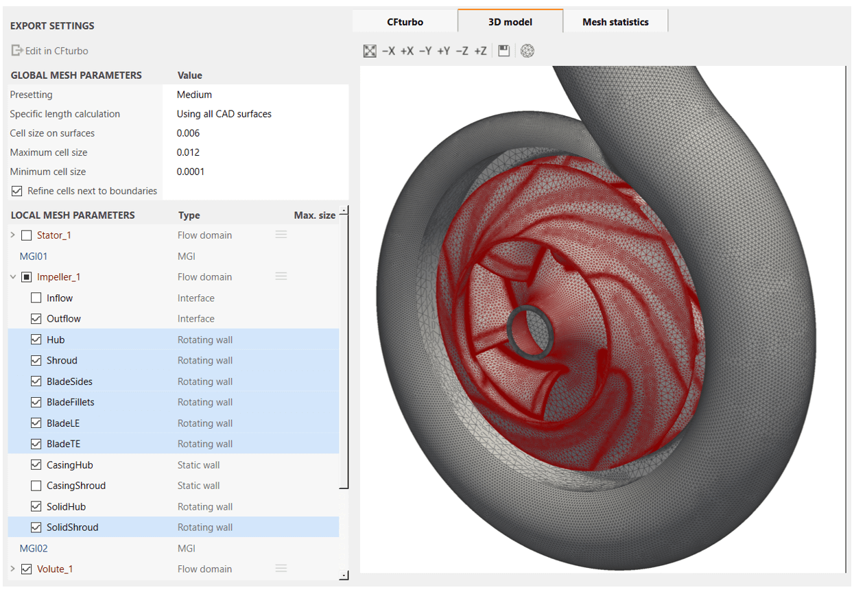The width and height of the screenshot is (854, 616).
Task: Click the save image disk icon
Action: coord(503,51)
